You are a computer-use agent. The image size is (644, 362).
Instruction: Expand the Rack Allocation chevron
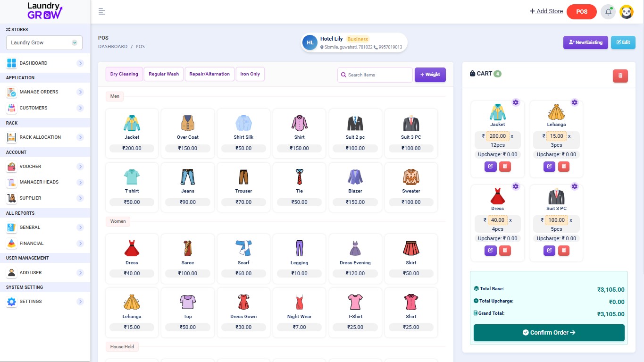tap(80, 137)
